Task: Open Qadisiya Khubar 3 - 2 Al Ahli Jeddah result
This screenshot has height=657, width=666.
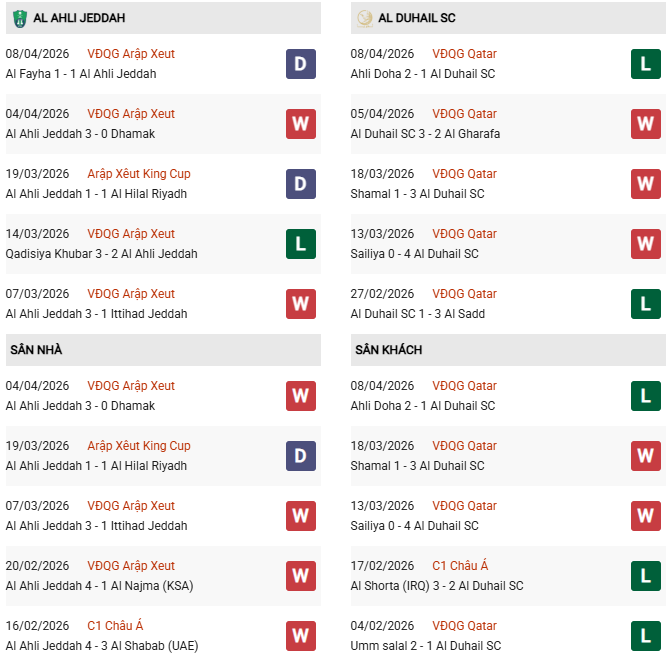Action: click(x=101, y=254)
